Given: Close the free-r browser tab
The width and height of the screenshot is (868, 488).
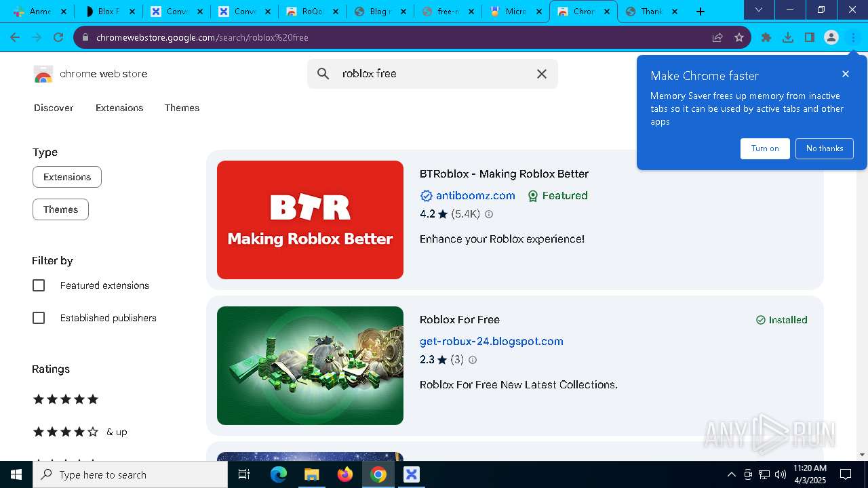Looking at the screenshot, I should 471,12.
